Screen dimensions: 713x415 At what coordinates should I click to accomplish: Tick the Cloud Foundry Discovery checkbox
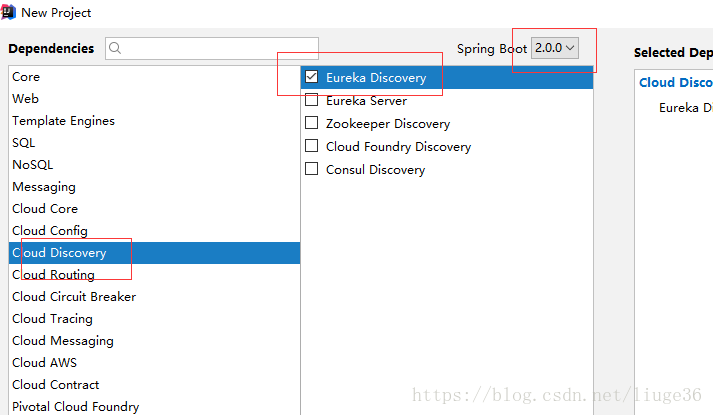coord(311,145)
